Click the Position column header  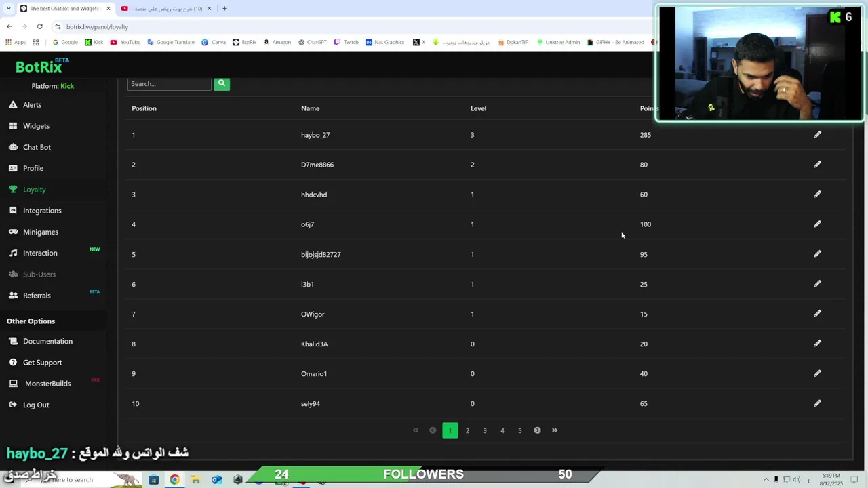(x=144, y=108)
